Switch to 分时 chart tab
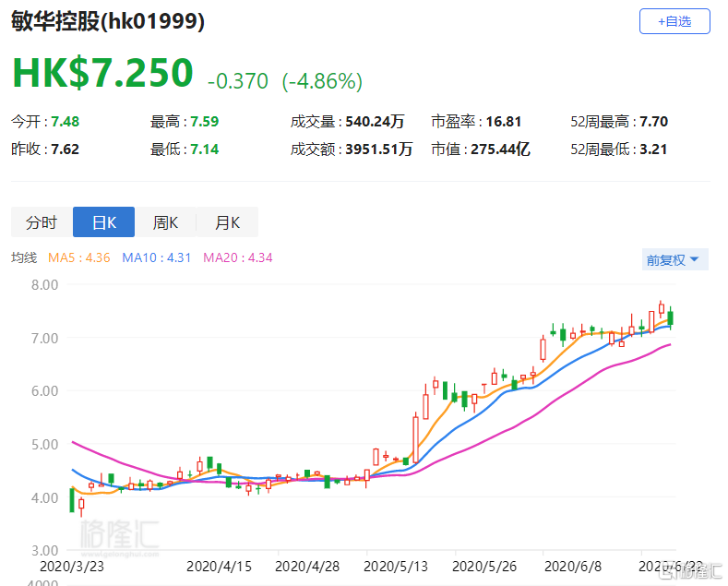 tap(42, 222)
